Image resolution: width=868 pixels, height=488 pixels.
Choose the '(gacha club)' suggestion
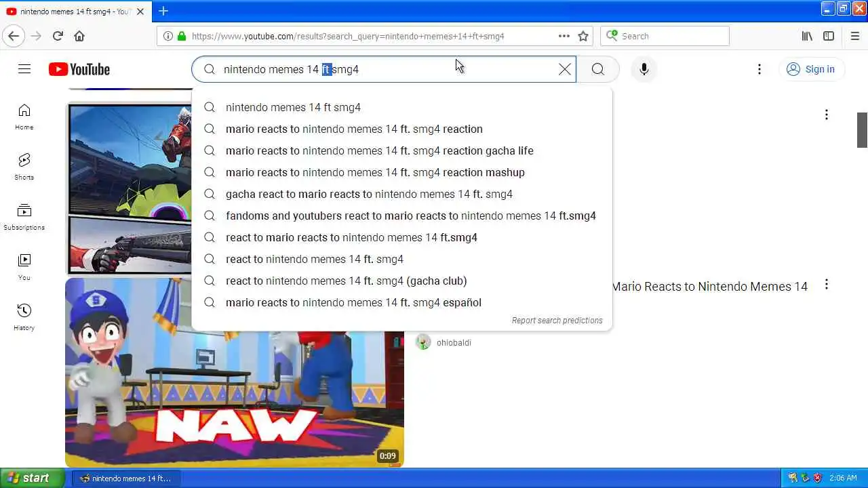pyautogui.click(x=402, y=281)
